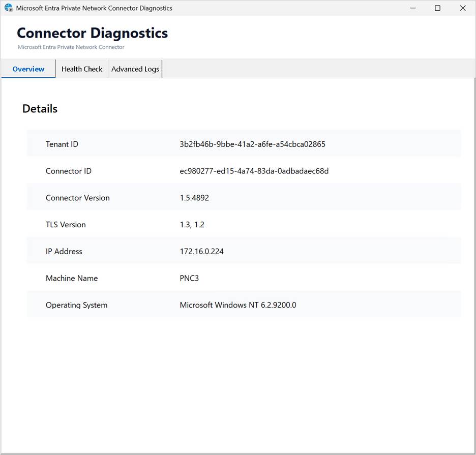The image size is (476, 455).
Task: Maximize the Connector Diagnostics window
Action: coord(437,8)
